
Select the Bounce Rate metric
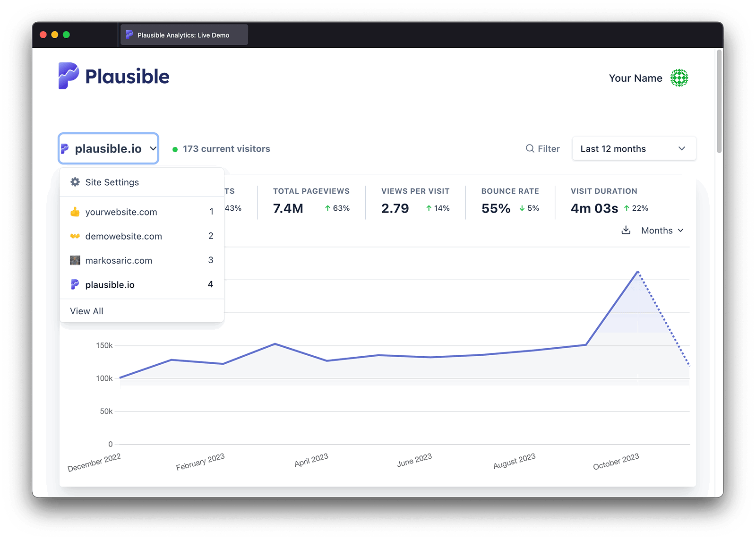[x=510, y=201]
